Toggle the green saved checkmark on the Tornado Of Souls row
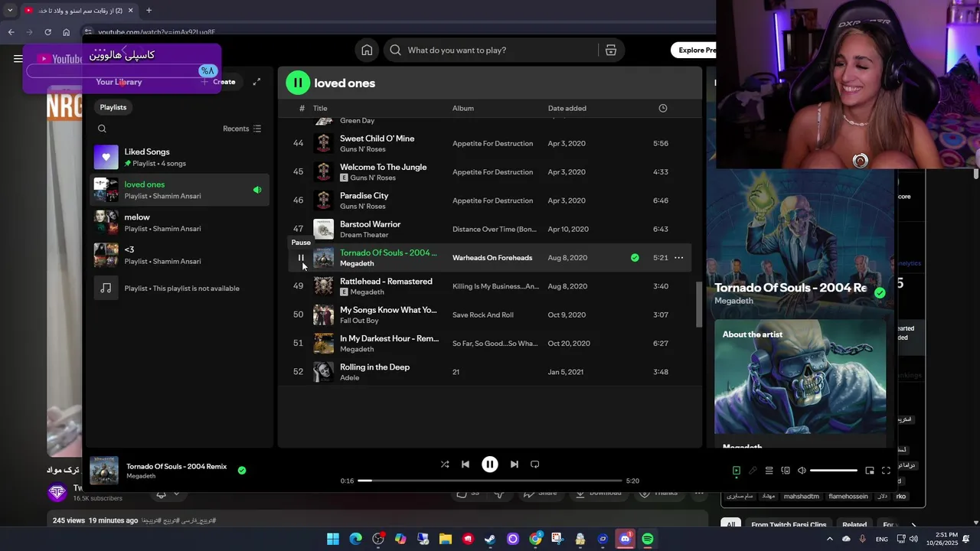 click(635, 258)
